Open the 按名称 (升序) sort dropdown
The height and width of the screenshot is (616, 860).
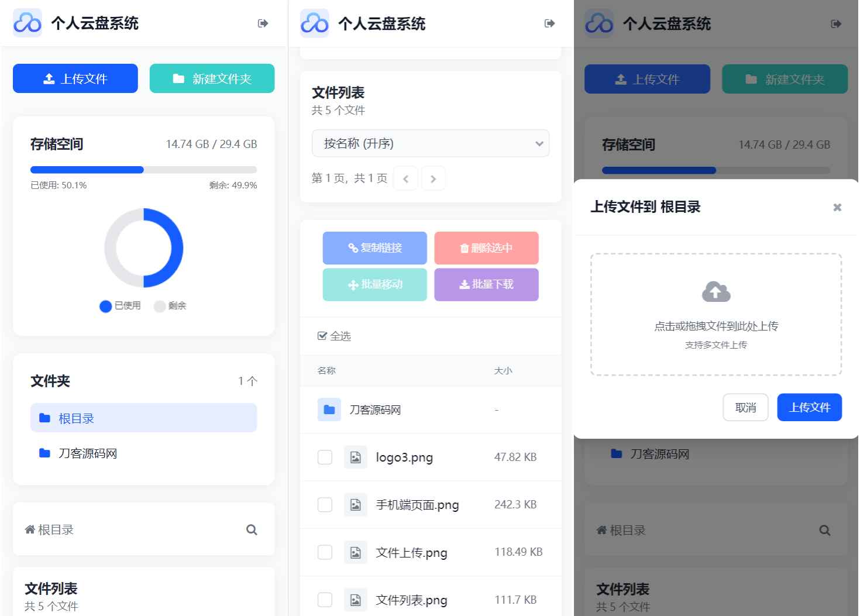pos(430,143)
